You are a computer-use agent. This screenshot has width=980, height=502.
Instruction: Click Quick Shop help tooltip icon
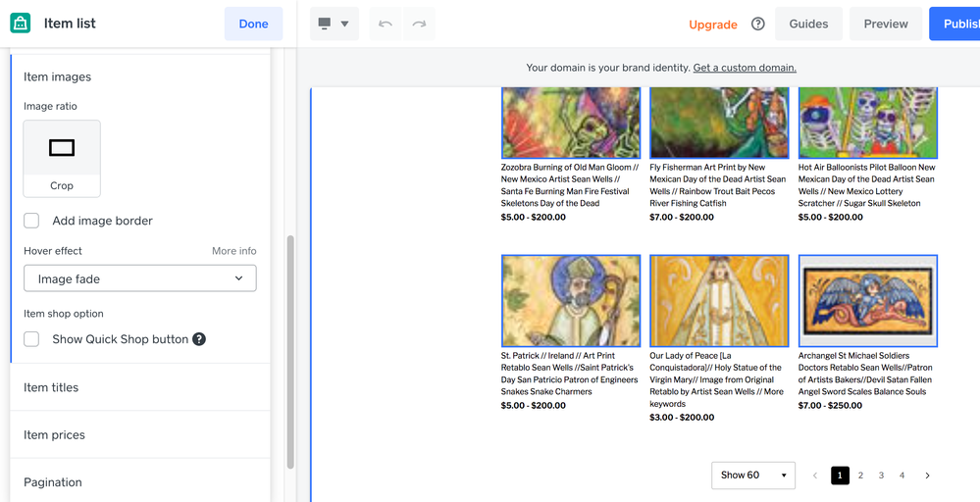[x=199, y=339]
